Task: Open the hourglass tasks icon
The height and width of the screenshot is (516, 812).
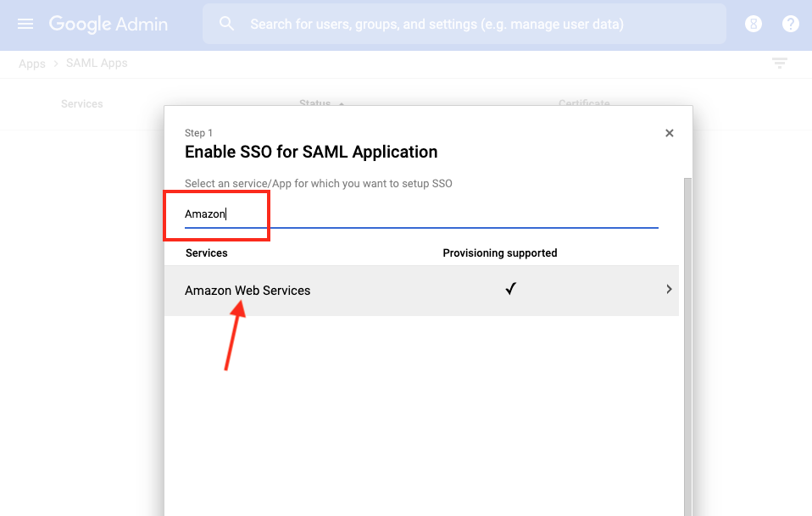Action: pyautogui.click(x=753, y=24)
